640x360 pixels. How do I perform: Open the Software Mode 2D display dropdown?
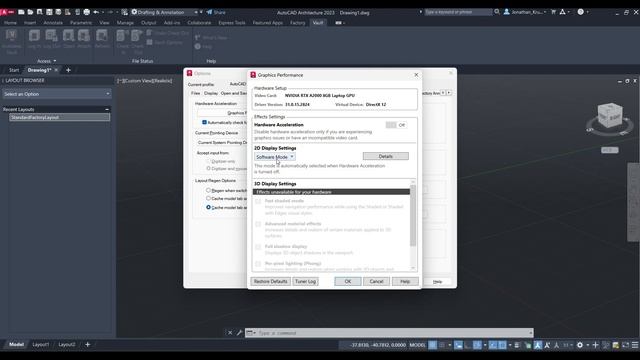pos(275,157)
